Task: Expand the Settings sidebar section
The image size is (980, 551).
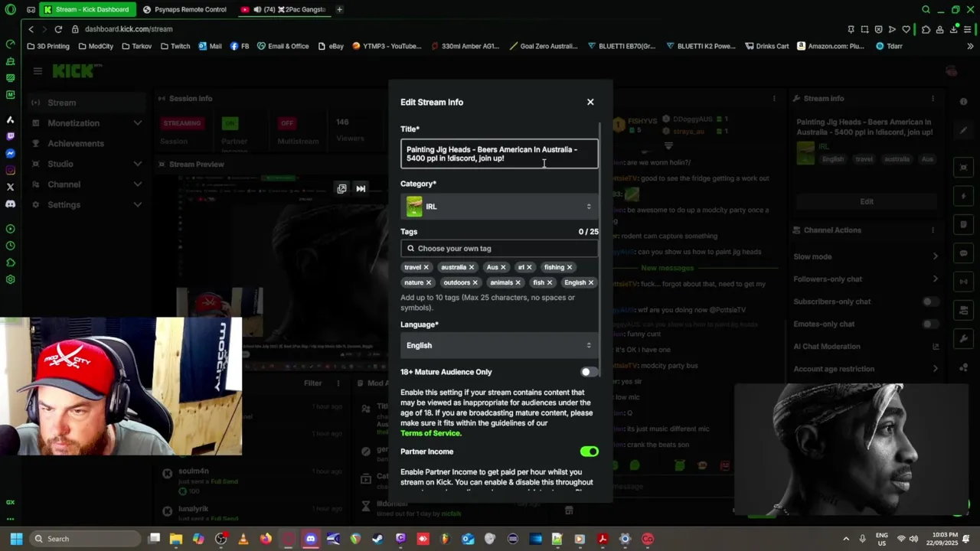Action: pyautogui.click(x=137, y=205)
